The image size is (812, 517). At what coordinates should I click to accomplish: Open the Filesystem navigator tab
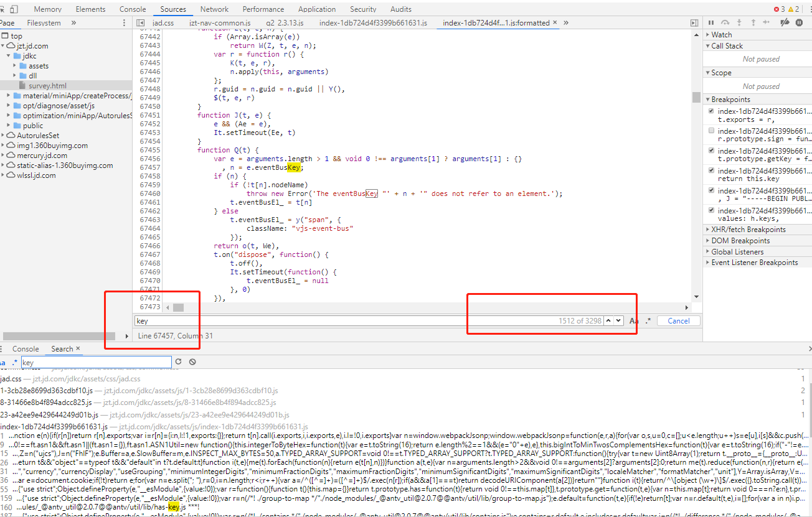pyautogui.click(x=44, y=23)
